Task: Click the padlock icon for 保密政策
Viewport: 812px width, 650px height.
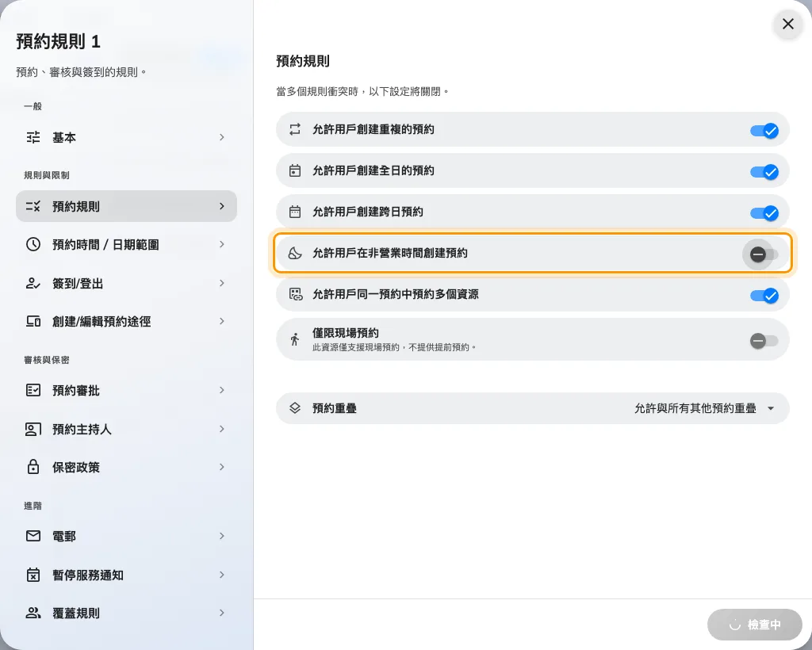Action: tap(33, 467)
